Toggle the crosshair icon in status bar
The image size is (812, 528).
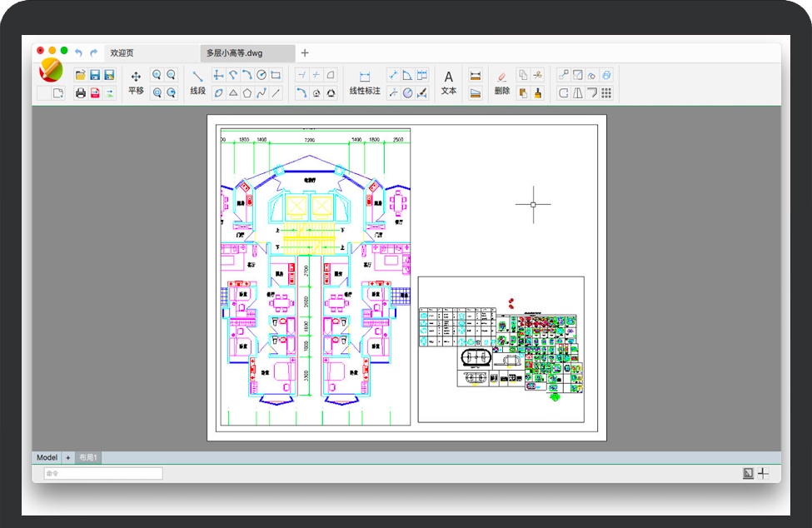(x=763, y=473)
